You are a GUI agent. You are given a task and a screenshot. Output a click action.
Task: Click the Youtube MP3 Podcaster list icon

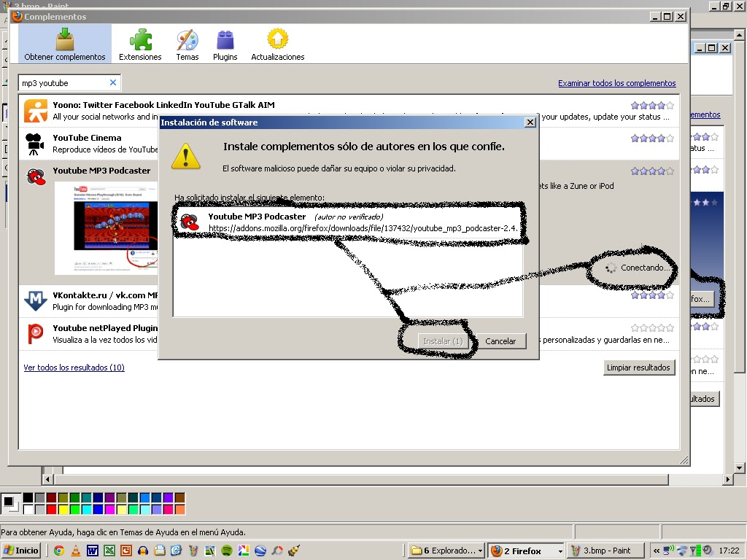click(36, 176)
